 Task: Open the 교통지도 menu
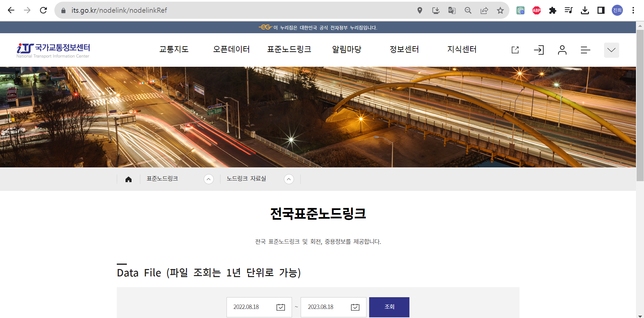174,49
